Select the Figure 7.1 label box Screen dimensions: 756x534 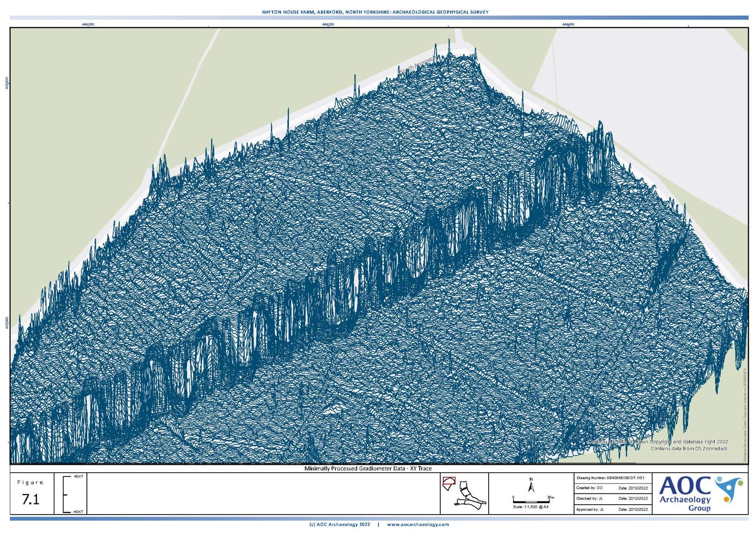31,494
